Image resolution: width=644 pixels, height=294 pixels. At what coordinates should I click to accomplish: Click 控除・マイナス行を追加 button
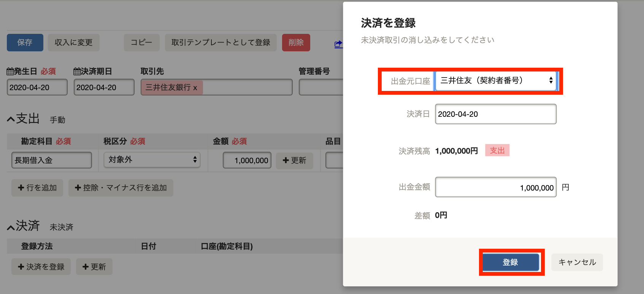[x=121, y=188]
